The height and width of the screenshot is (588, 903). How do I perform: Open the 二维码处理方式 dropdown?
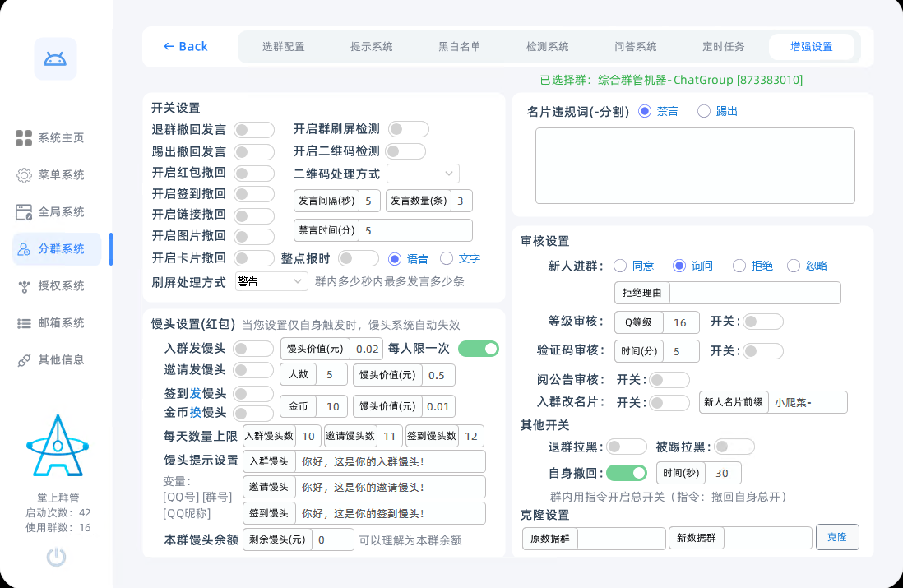pyautogui.click(x=423, y=174)
